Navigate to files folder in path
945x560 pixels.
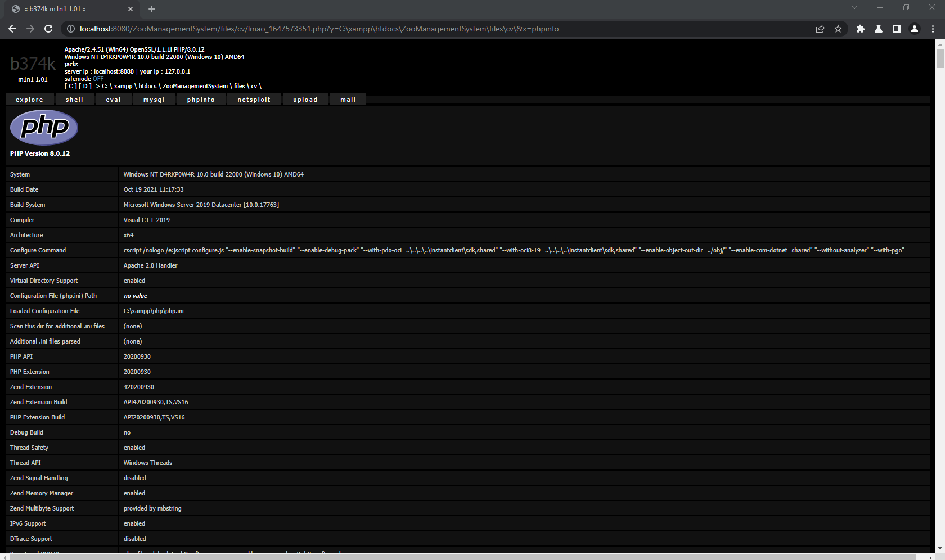coord(240,86)
